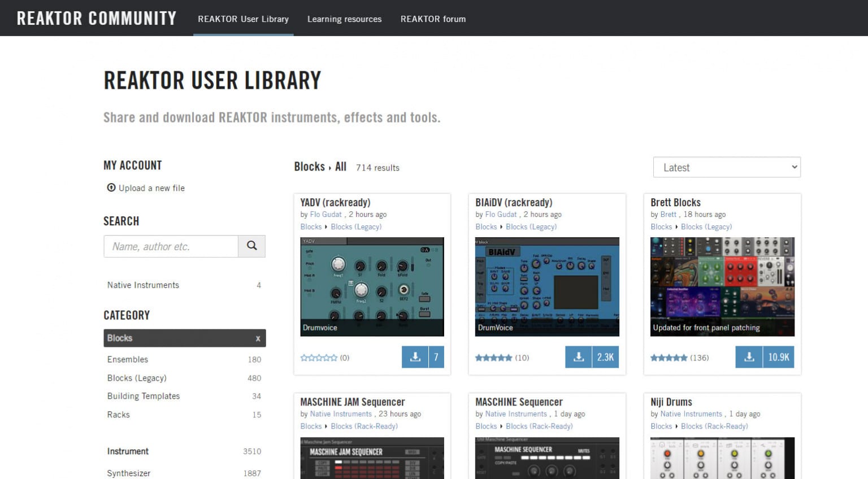Viewport: 868px width, 479px height.
Task: Click the search magnifier icon
Action: coord(251,246)
